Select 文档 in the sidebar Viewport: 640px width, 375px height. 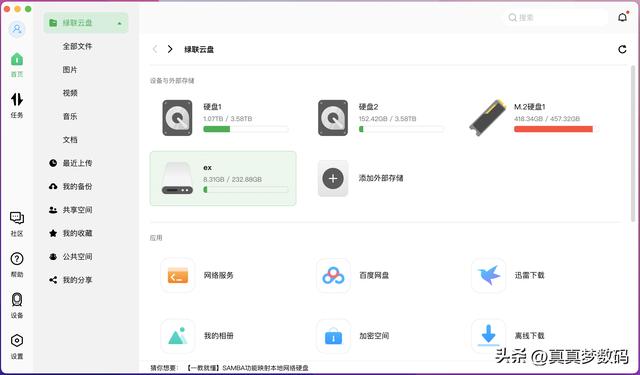[x=70, y=140]
